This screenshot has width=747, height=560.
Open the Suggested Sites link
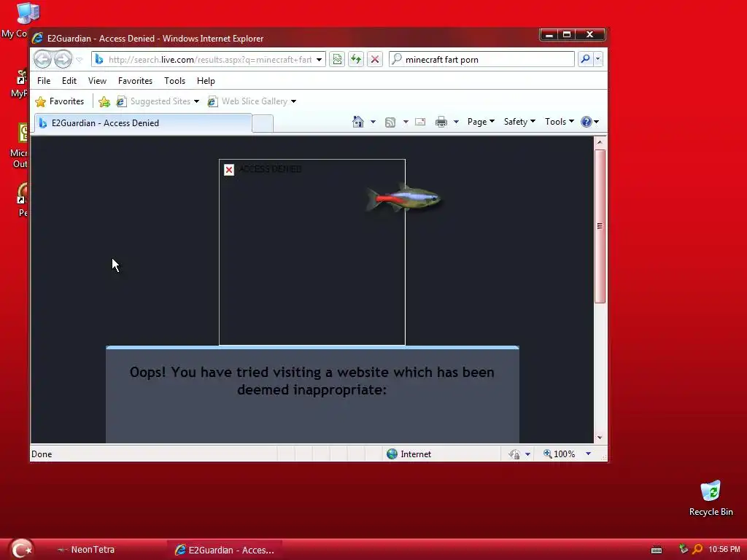coord(154,101)
